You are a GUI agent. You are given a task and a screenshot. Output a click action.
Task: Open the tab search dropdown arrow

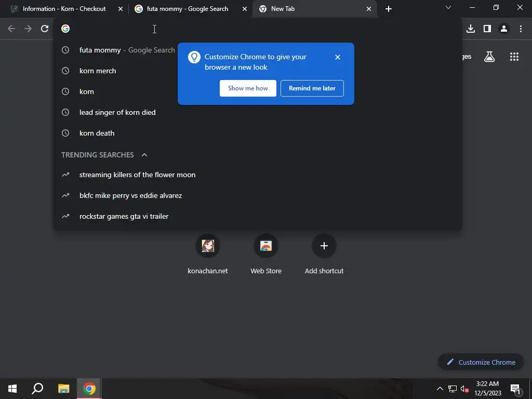(448, 7)
